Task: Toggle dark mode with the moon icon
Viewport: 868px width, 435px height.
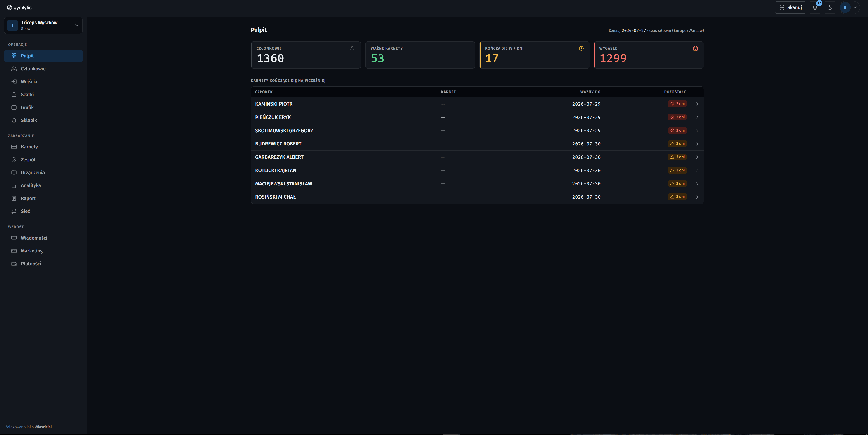Action: point(830,7)
